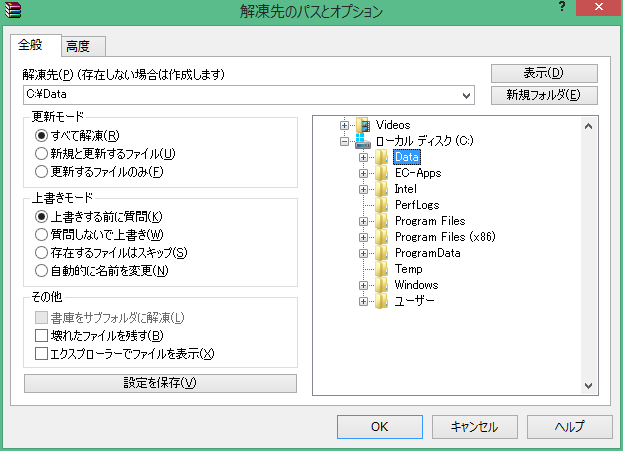
Task: Click the ProgramData folder icon
Action: pyautogui.click(x=382, y=253)
